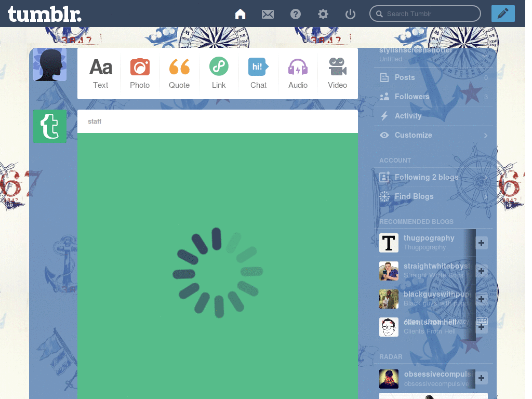Image resolution: width=532 pixels, height=399 pixels.
Task: Open the blackguyswithpuppies blog link
Action: 437,295
